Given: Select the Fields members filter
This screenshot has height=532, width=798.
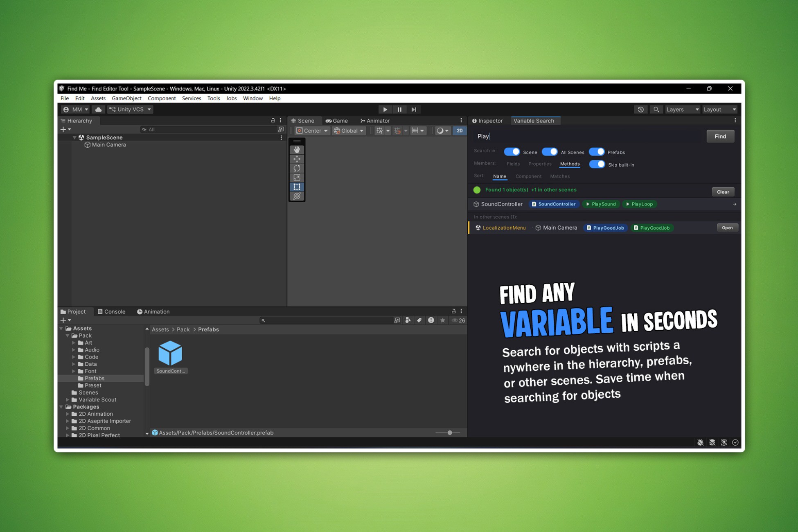Looking at the screenshot, I should (x=513, y=164).
